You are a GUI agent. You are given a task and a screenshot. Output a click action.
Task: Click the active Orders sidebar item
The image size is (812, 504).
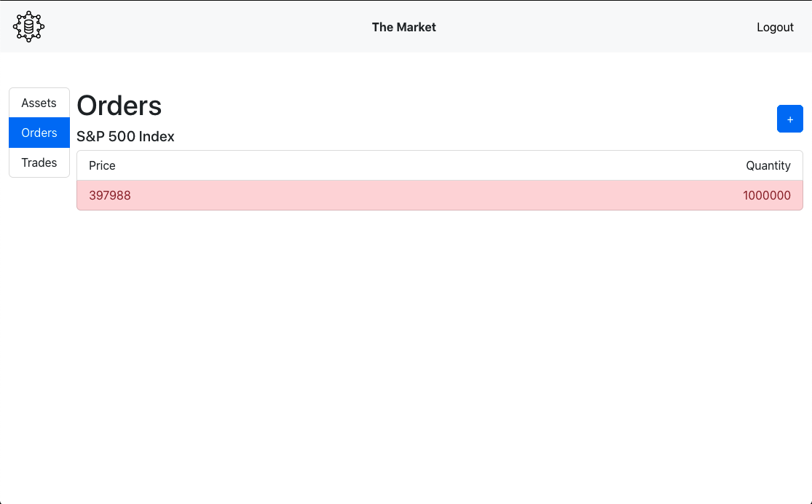(x=39, y=133)
